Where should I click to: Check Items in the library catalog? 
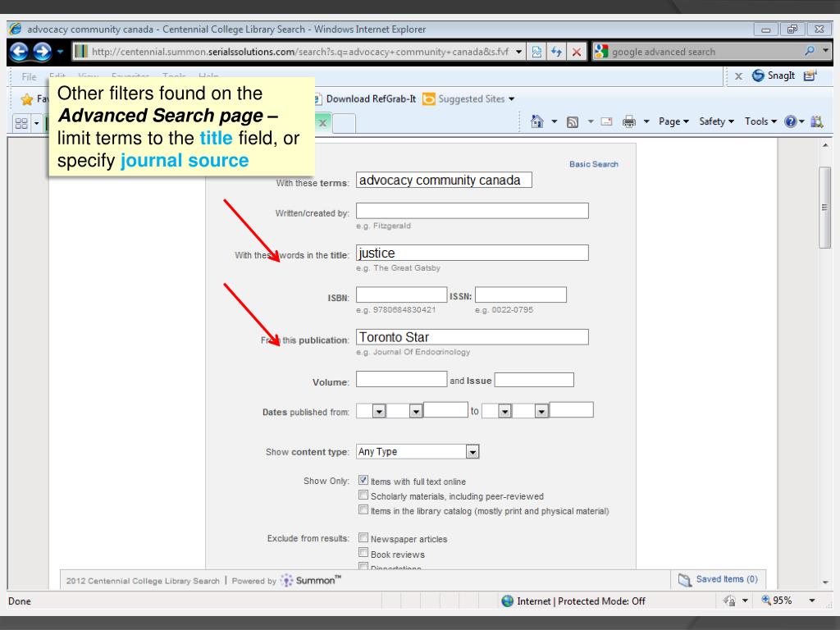[363, 509]
